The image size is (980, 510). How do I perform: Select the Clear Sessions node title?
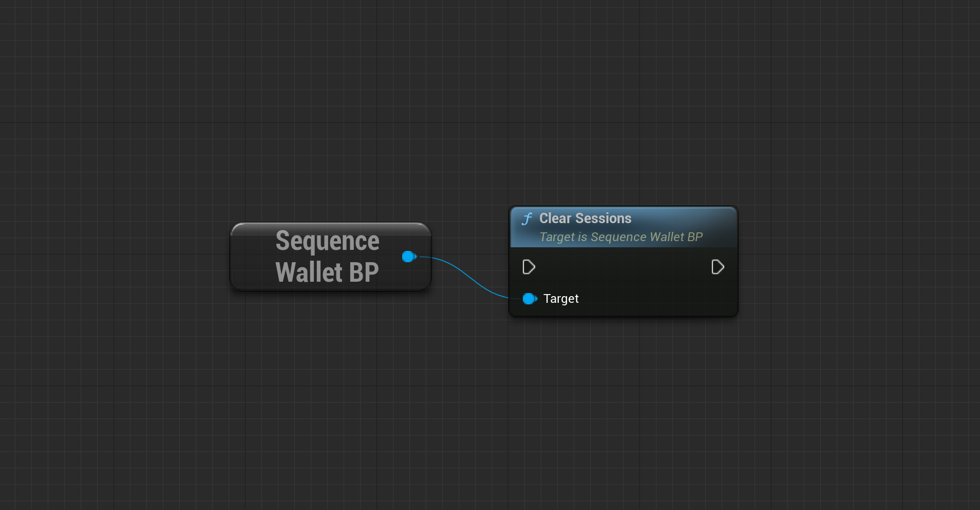[x=585, y=218]
